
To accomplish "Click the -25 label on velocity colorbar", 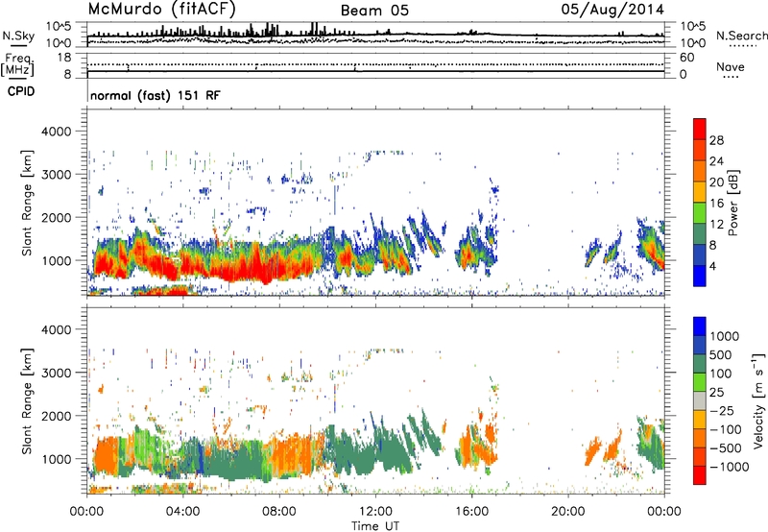I will (x=722, y=410).
